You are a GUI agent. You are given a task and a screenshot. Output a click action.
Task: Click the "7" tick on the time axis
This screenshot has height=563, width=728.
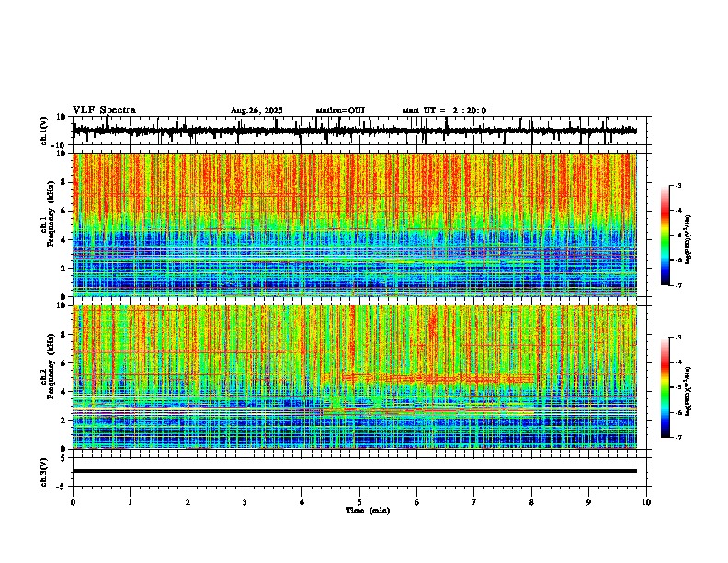(x=474, y=502)
